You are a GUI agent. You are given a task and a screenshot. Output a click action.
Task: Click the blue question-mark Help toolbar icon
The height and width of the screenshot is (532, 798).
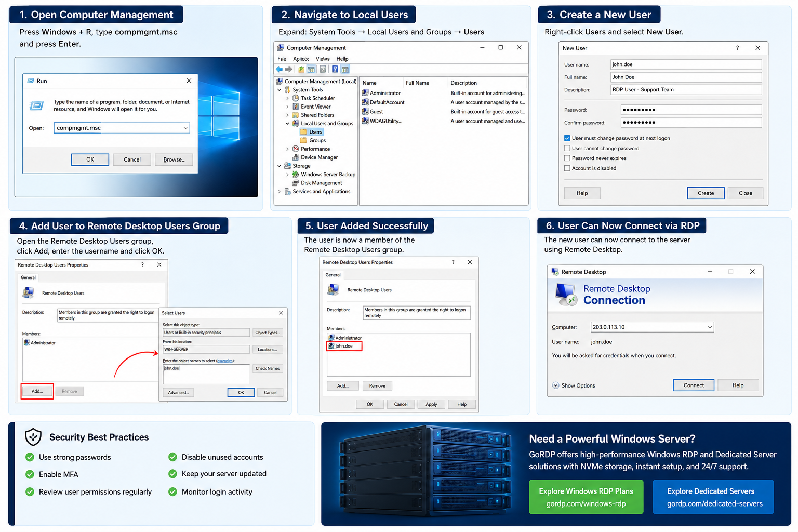[x=335, y=69]
